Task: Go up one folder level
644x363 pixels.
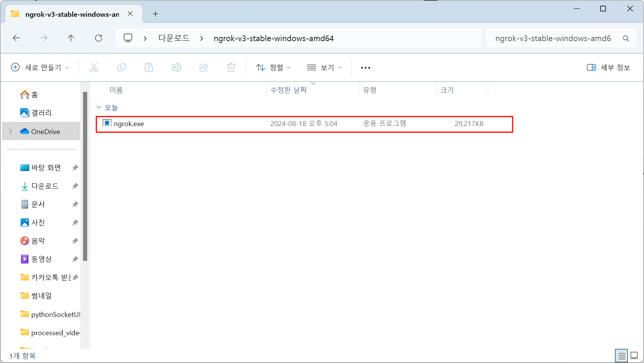Action: tap(71, 38)
